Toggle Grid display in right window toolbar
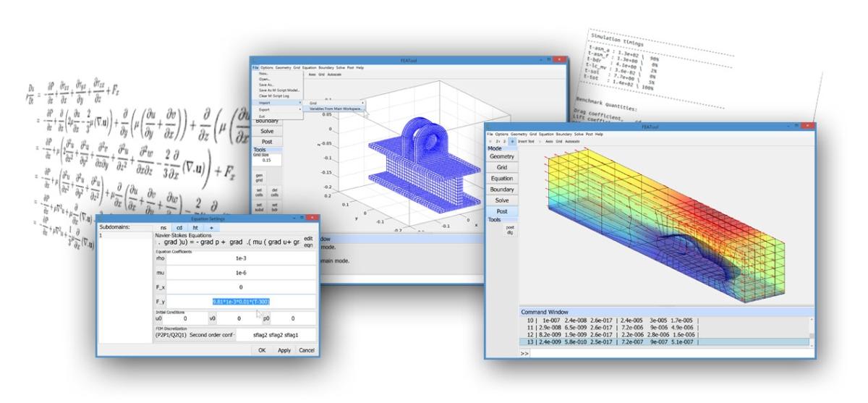Viewport: 868px width, 403px height. click(559, 141)
